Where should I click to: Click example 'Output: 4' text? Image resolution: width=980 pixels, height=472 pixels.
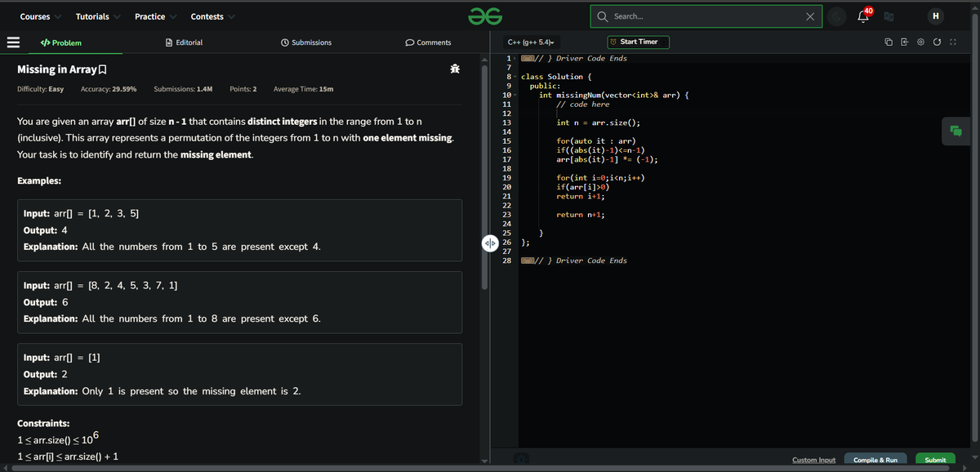click(x=46, y=230)
